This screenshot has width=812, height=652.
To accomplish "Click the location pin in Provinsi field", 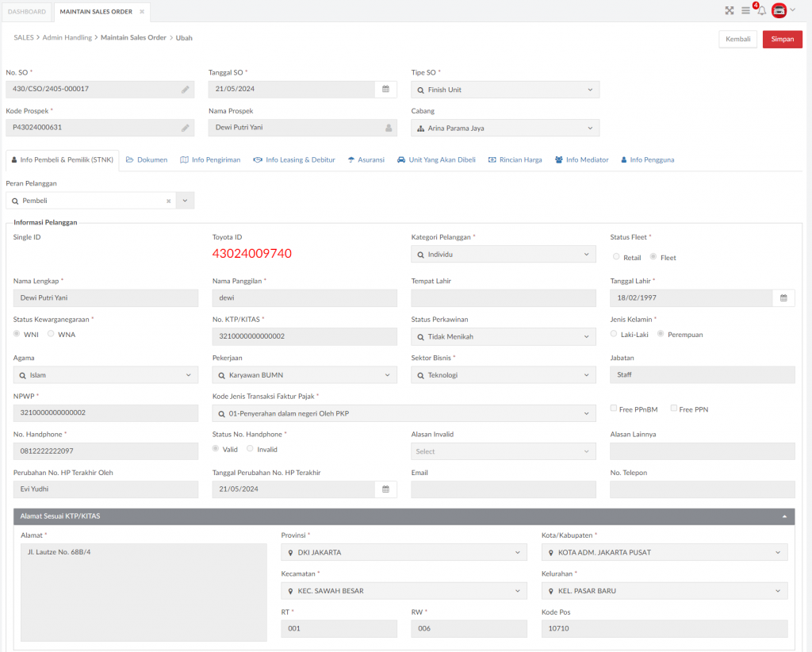I will tap(290, 553).
